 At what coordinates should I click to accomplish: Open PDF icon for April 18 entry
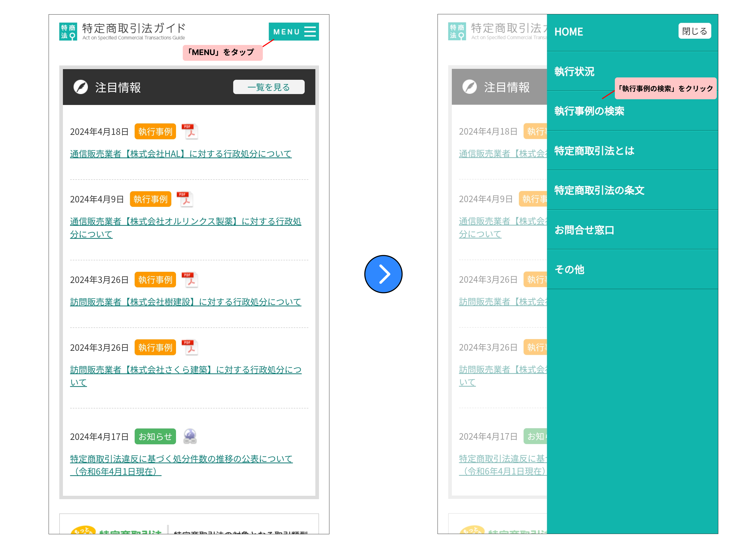[x=190, y=131]
